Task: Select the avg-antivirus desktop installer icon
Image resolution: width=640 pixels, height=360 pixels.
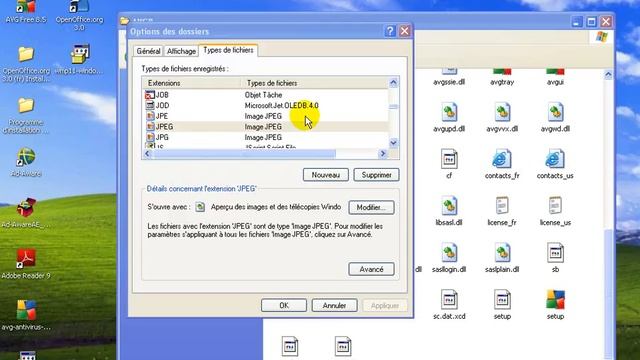Action: tap(26, 315)
